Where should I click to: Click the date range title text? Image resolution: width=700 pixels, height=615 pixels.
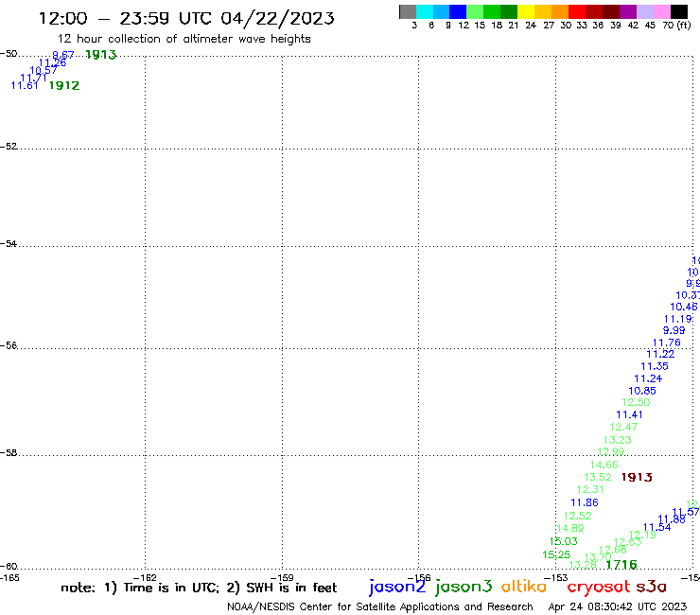[186, 18]
